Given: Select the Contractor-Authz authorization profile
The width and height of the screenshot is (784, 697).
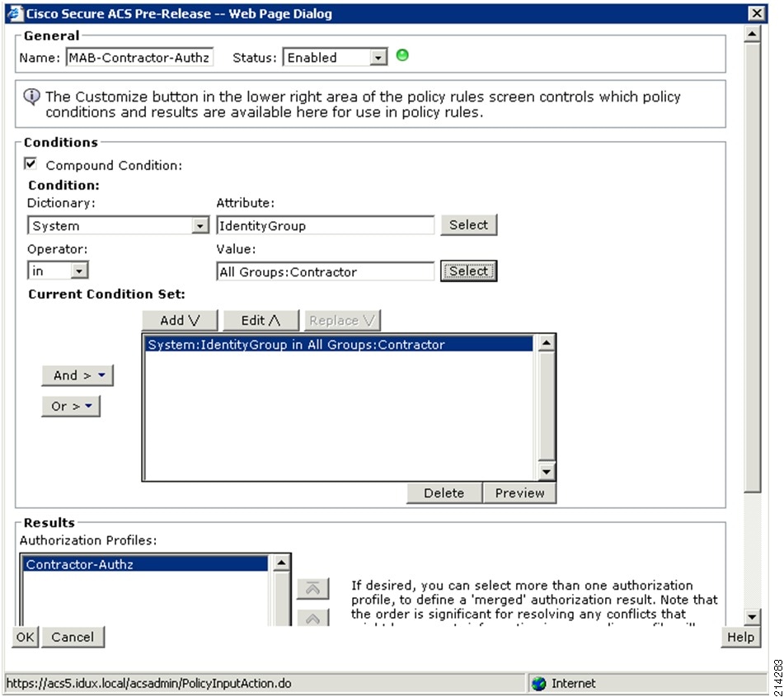Looking at the screenshot, I should [x=145, y=564].
